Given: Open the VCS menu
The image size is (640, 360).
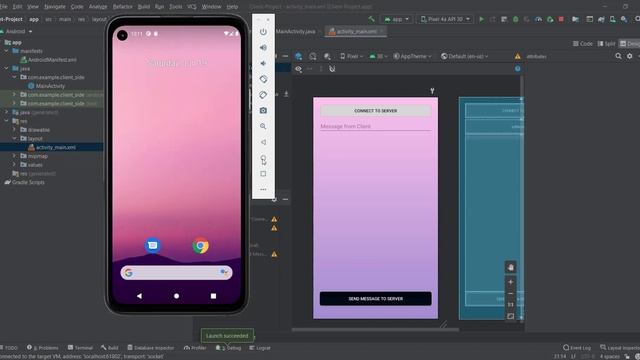Looking at the screenshot, I should 191,7.
